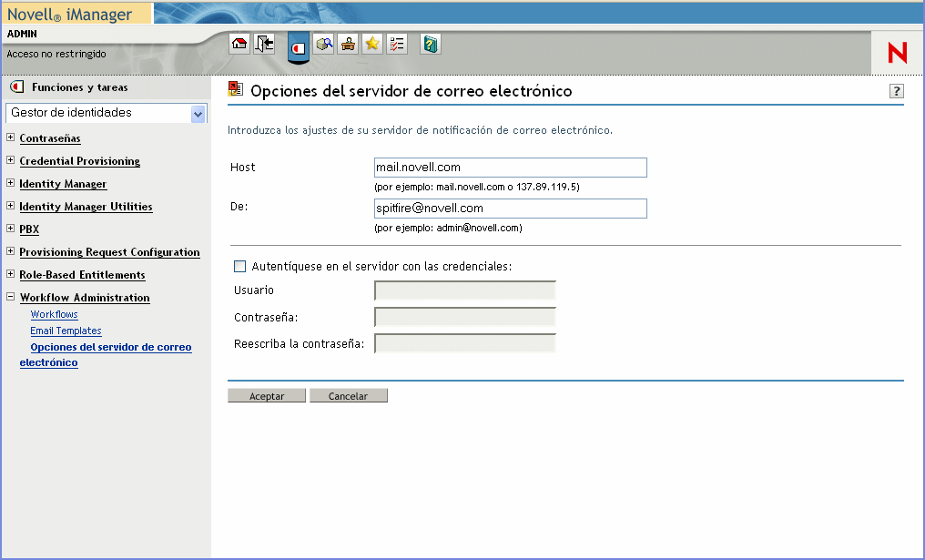Viewport: 925px width, 560px height.
Task: Click the Novell iManager title logo
Action: (x=69, y=15)
